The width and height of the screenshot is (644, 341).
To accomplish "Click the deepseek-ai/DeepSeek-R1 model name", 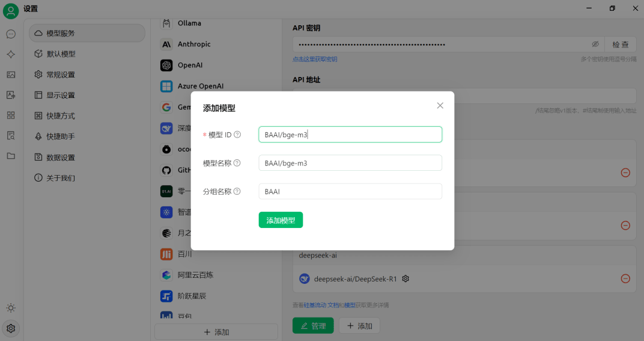I will (355, 279).
